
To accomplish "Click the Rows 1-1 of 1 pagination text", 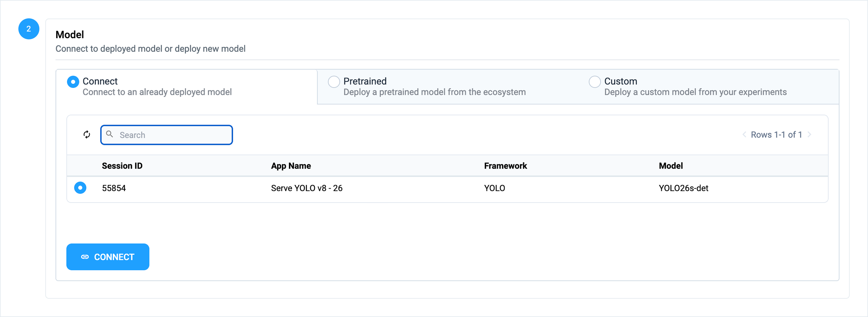I will (x=776, y=135).
